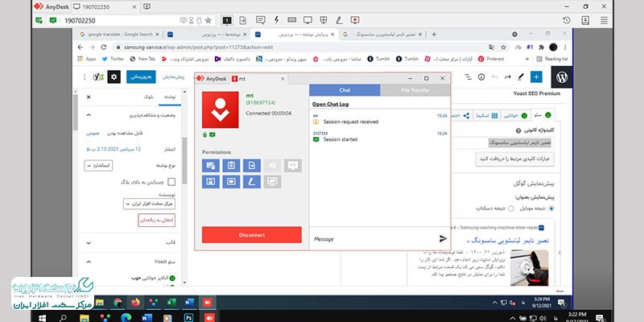Open the AnyDesk display settings icon

coord(308,20)
